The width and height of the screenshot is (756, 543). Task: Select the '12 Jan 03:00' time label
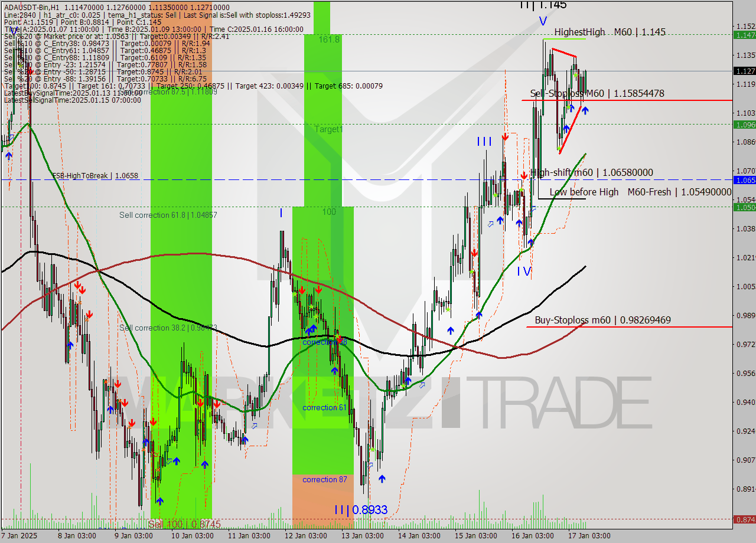click(305, 536)
